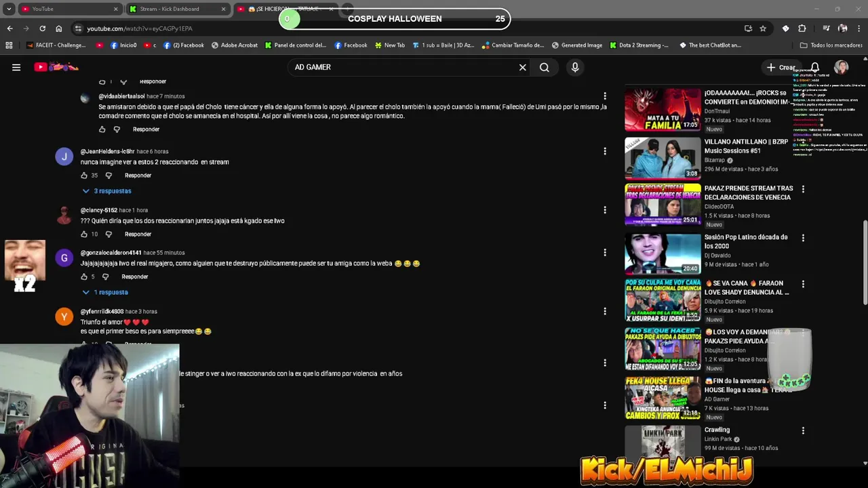The image size is (868, 488).
Task: Click the Crear create button
Action: pos(781,67)
